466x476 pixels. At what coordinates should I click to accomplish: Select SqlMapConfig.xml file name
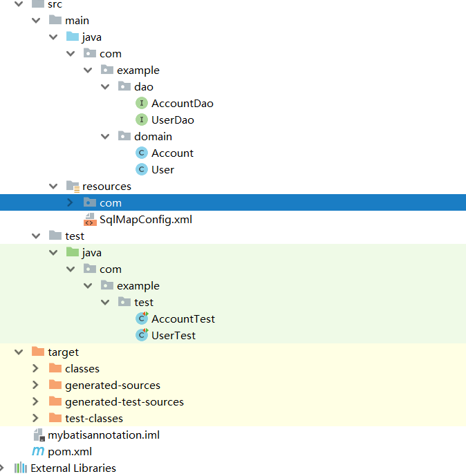(146, 220)
